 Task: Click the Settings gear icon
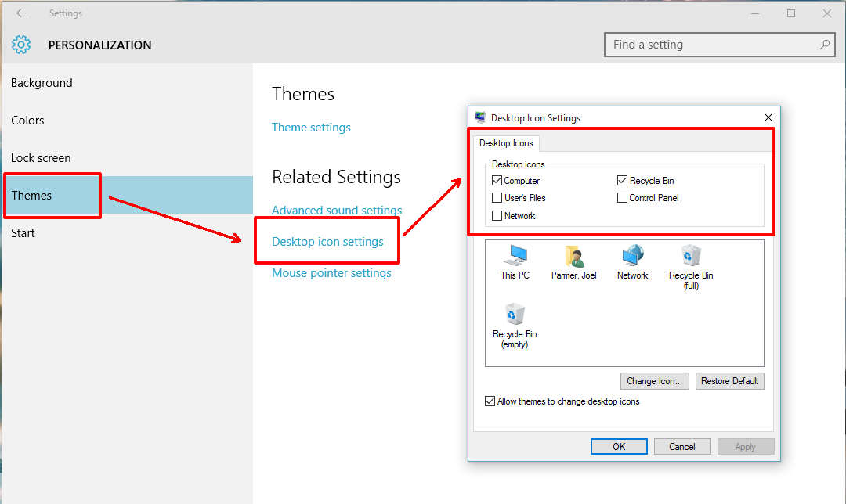[x=20, y=45]
